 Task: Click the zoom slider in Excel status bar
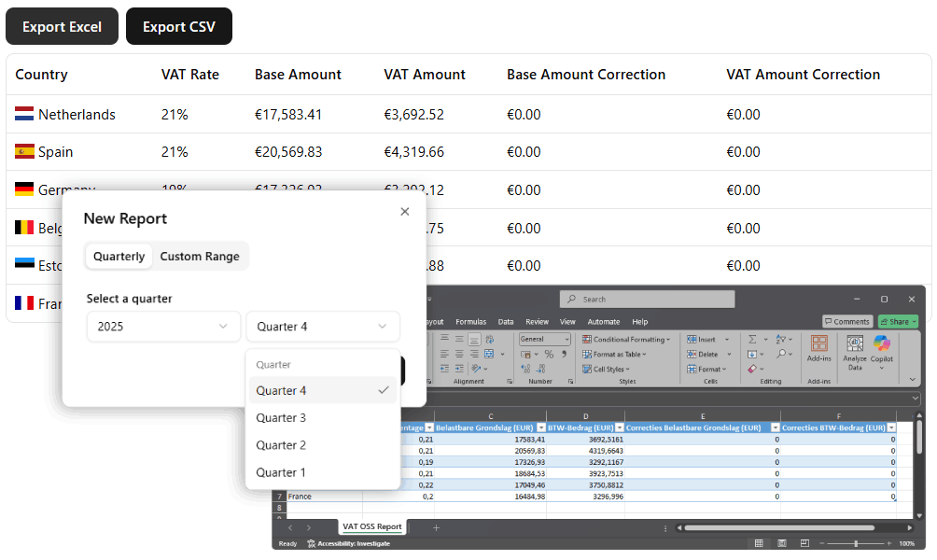tap(856, 543)
